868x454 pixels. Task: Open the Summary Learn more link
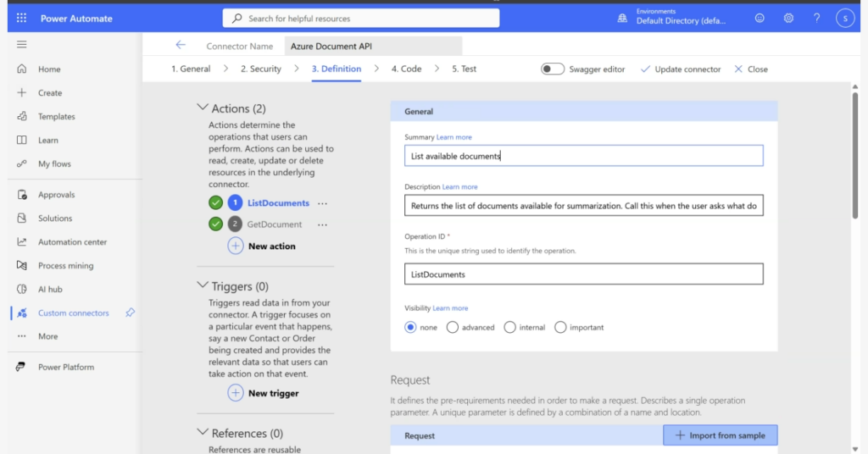pos(454,137)
